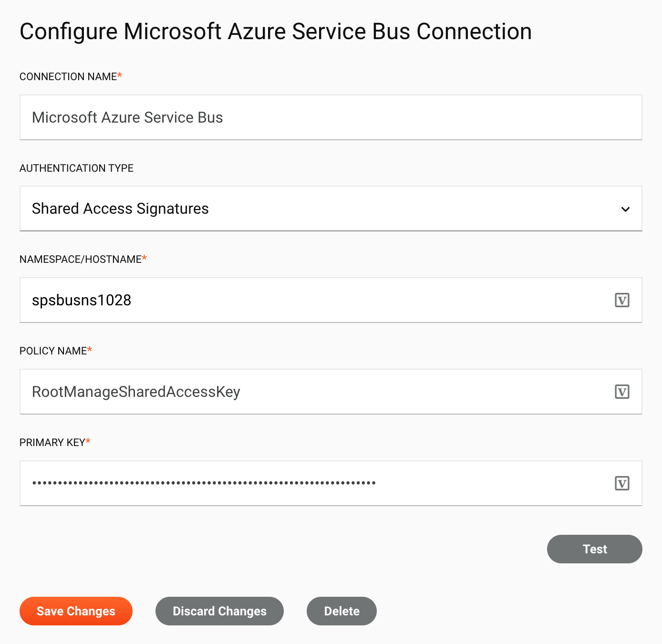Screen dimensions: 662x644
Task: Test the connection with Test button
Action: (594, 549)
